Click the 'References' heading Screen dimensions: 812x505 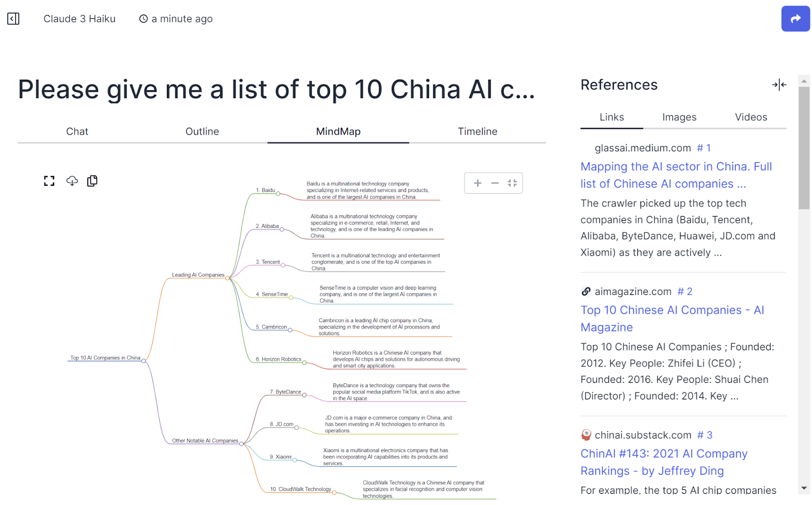point(619,85)
